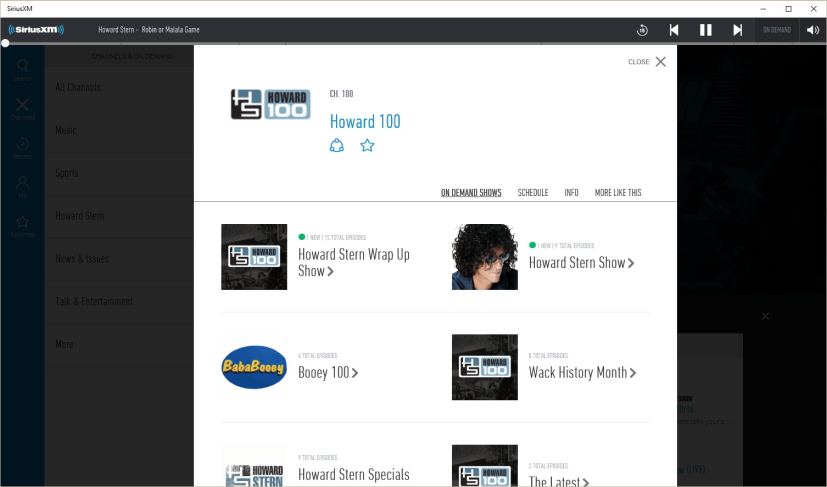827x487 pixels.
Task: Click the now-playing title Robin or Malala Game
Action: coord(170,30)
